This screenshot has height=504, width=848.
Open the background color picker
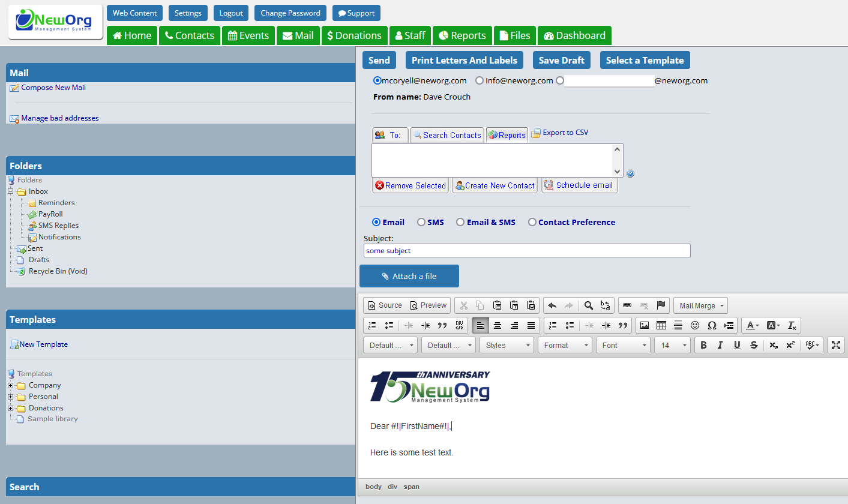tap(773, 325)
